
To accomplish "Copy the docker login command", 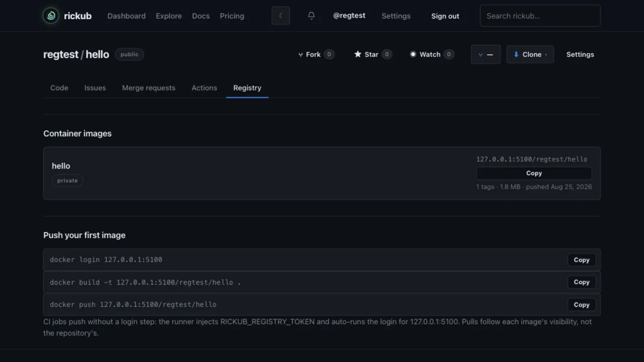I will (x=582, y=260).
